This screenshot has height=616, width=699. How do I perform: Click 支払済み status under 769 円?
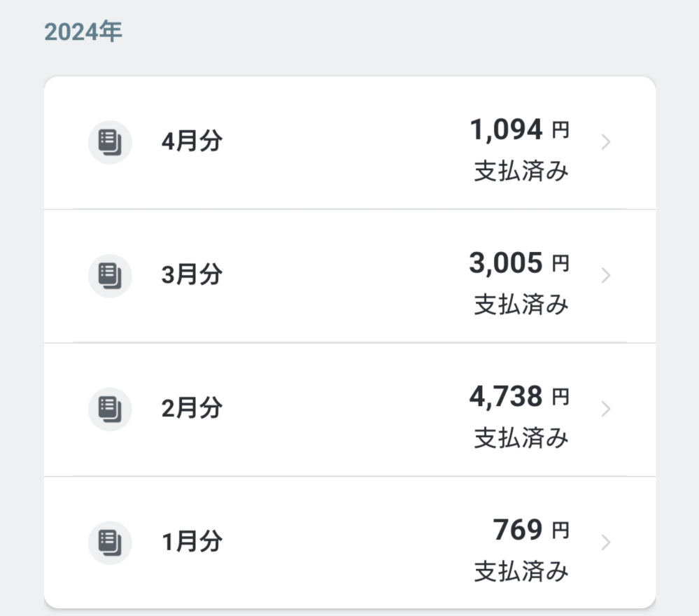click(x=521, y=571)
